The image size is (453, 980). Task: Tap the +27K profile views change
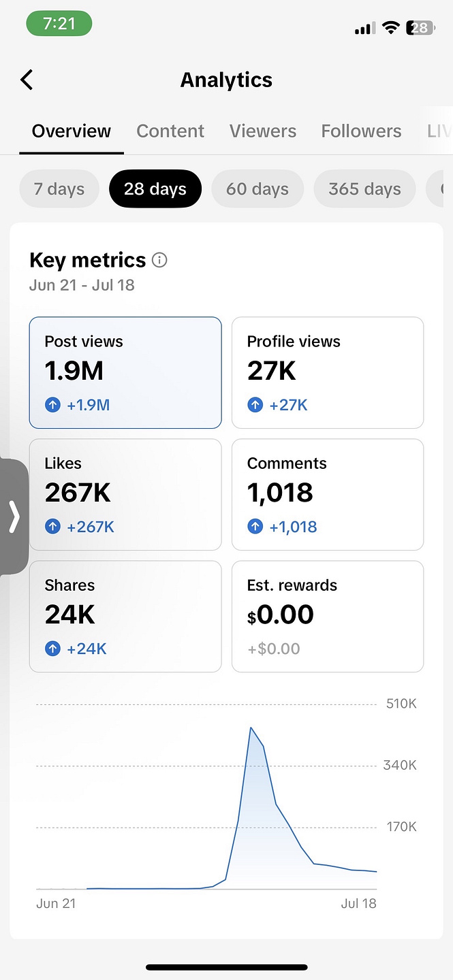coord(288,405)
